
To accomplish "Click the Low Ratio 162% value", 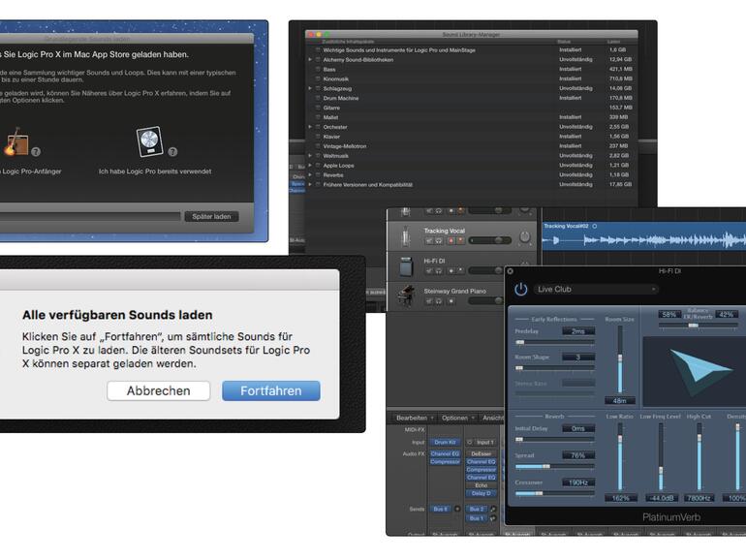I will coord(620,498).
